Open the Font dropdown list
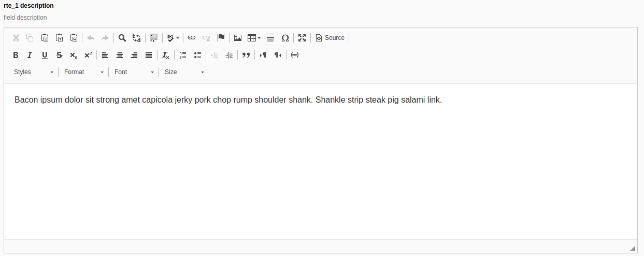 pos(134,72)
